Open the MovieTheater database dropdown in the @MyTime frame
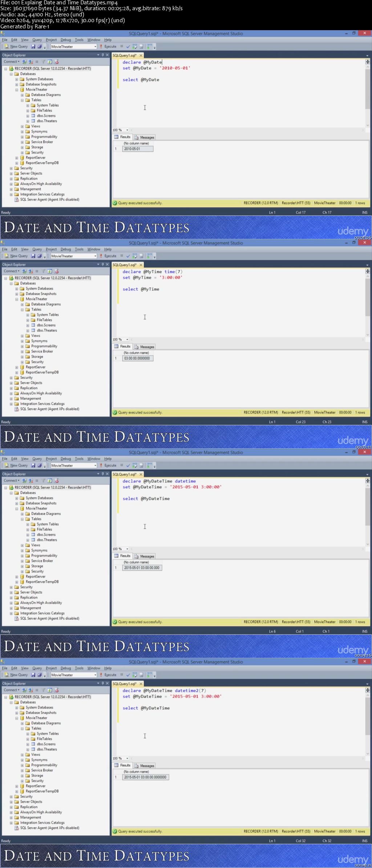Screen dimensions: 372x868 [95, 256]
